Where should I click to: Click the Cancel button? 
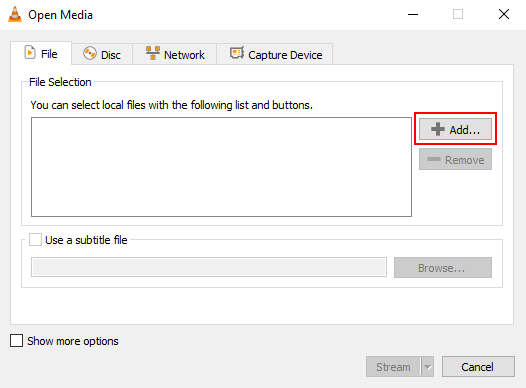pyautogui.click(x=478, y=367)
